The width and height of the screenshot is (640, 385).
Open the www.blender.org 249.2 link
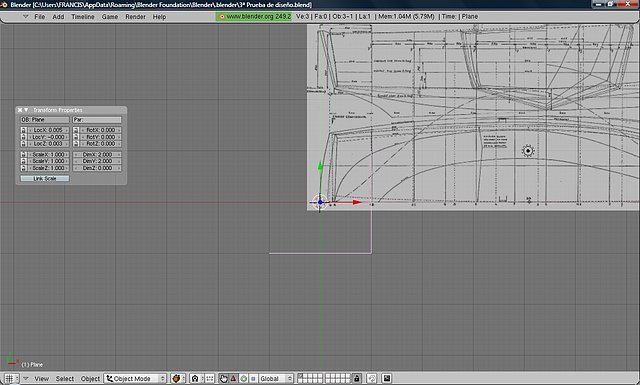click(254, 16)
